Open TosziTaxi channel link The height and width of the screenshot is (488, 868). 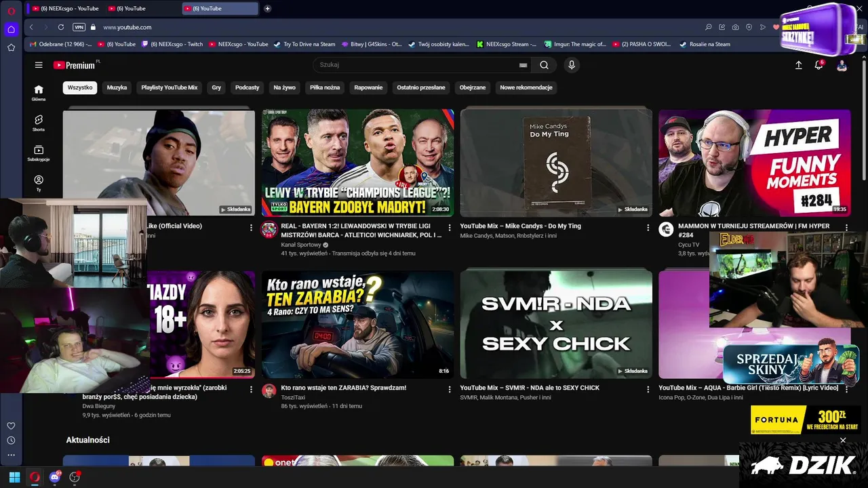pyautogui.click(x=294, y=398)
